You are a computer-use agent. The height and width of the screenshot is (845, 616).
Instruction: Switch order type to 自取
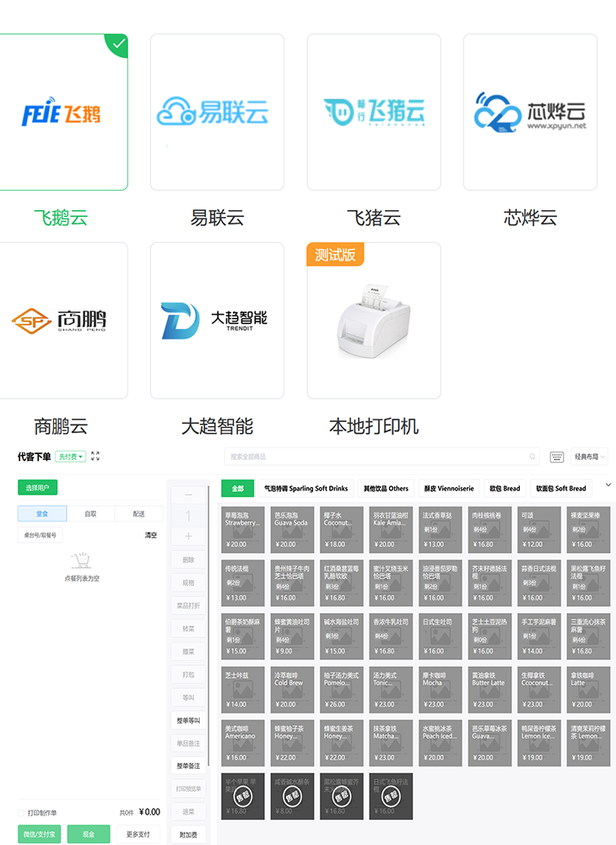point(90,513)
